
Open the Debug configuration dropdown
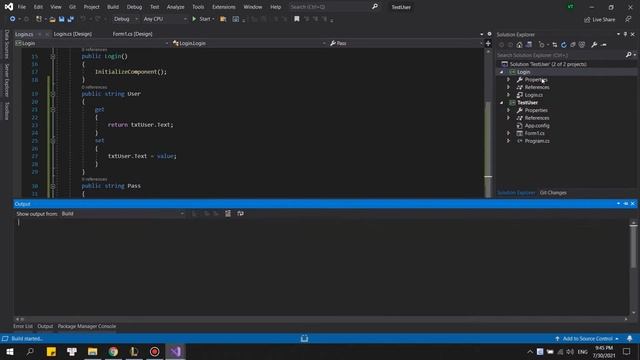125,19
